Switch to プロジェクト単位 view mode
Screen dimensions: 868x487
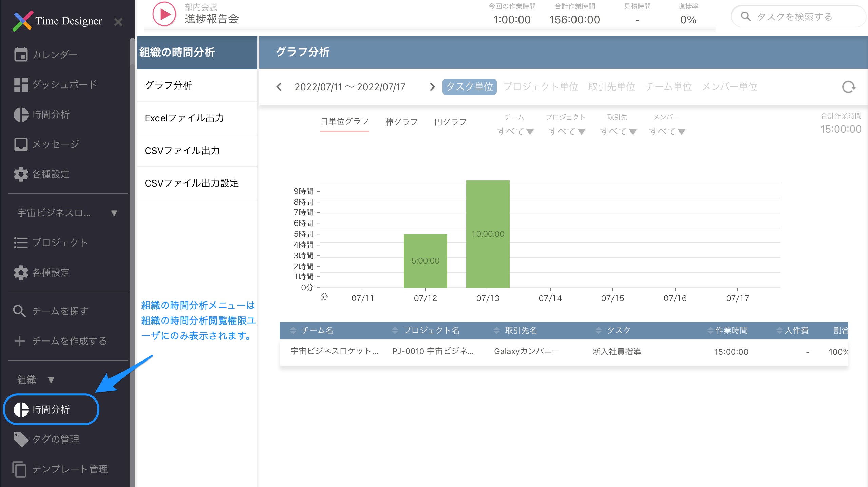tap(541, 87)
